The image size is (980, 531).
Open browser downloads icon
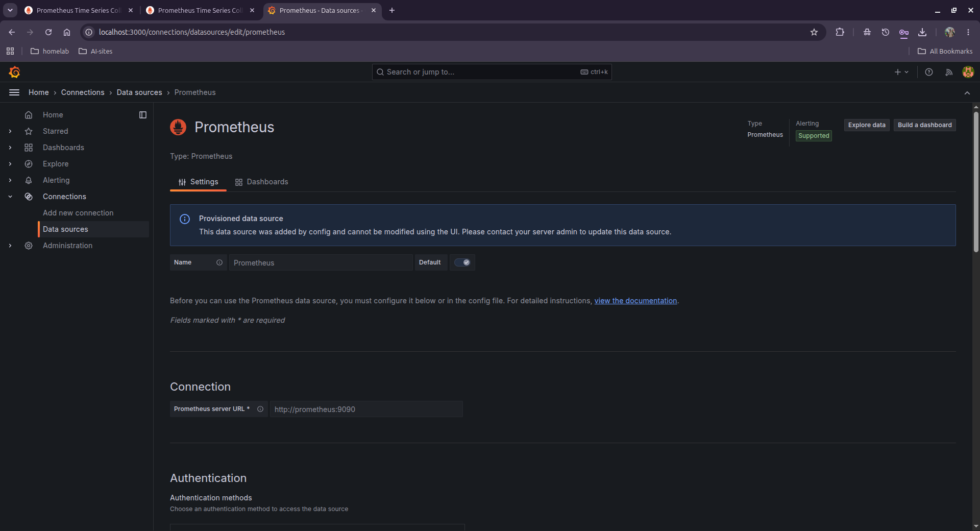tap(922, 32)
